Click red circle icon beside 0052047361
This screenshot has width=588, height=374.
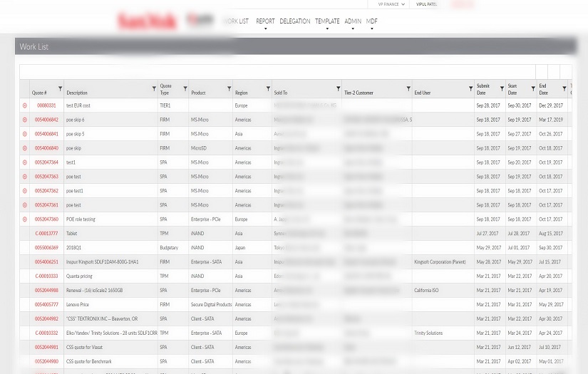point(25,205)
